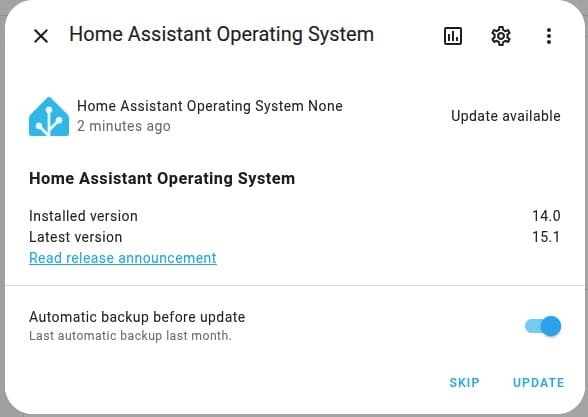The image size is (588, 417).
Task: Click the bold Home Assistant Operating System heading
Action: [162, 178]
